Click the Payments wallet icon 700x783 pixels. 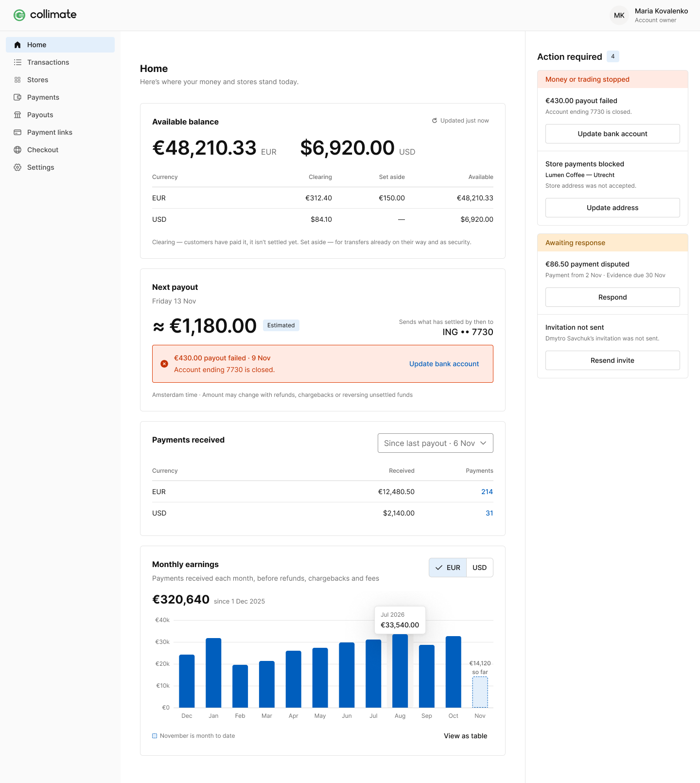coord(17,97)
